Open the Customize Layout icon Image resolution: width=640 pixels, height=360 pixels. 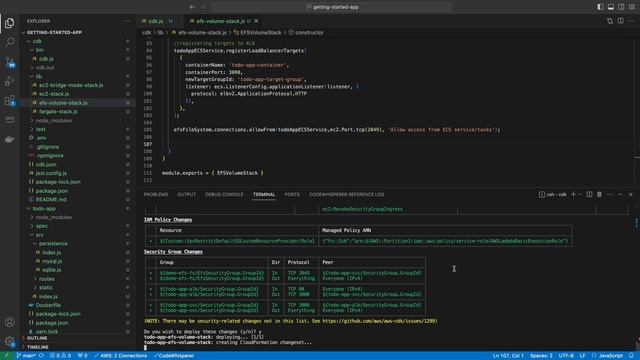632,7
